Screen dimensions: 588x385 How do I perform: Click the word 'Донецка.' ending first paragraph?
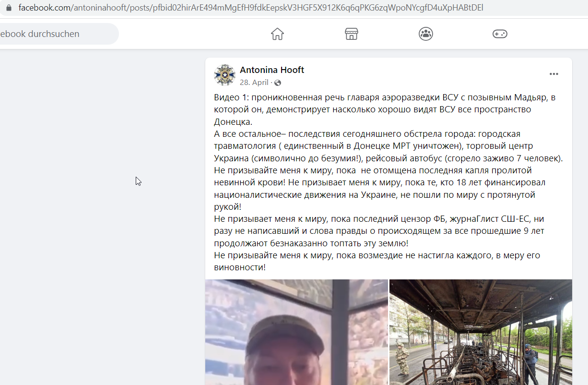(233, 121)
